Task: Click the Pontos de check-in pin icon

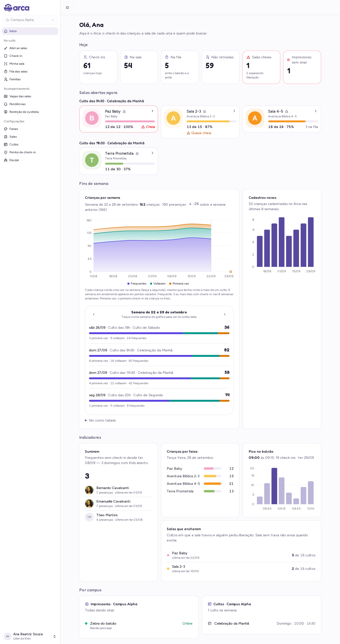Action: click(6, 152)
